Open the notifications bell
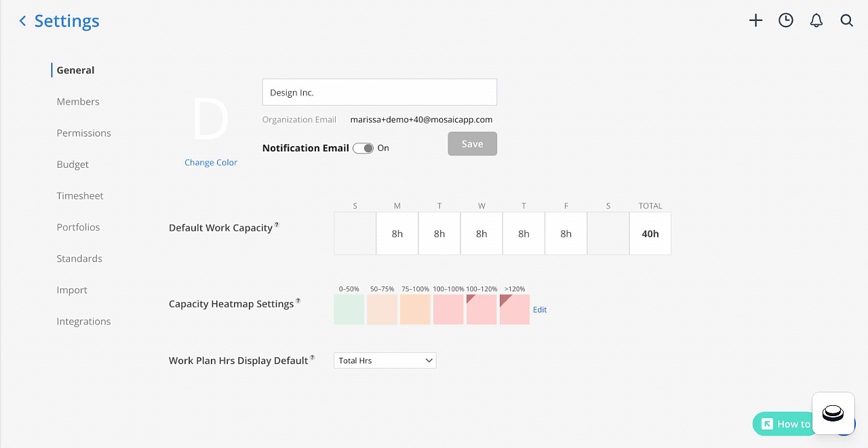Image resolution: width=868 pixels, height=448 pixels. coord(816,21)
